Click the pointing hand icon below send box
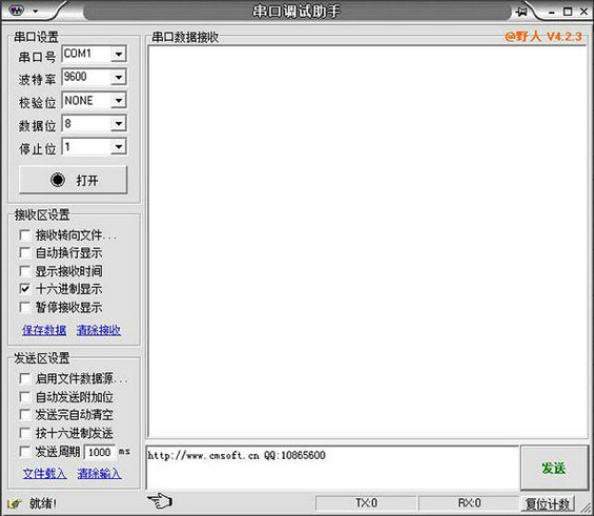This screenshot has height=516, width=594. click(x=160, y=501)
